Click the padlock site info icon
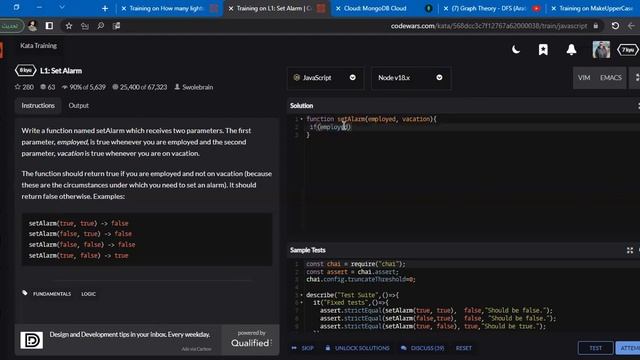640x360 pixels. [596, 26]
